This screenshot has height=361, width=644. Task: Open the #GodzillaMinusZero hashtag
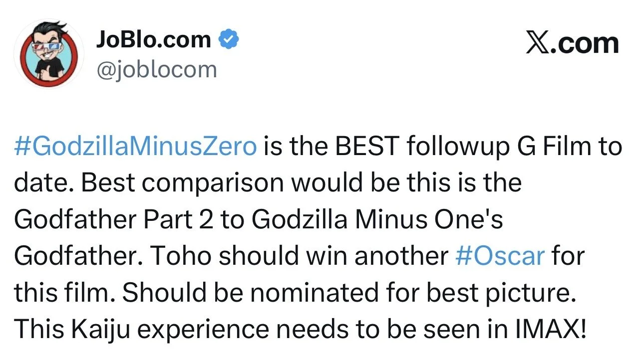pos(136,147)
